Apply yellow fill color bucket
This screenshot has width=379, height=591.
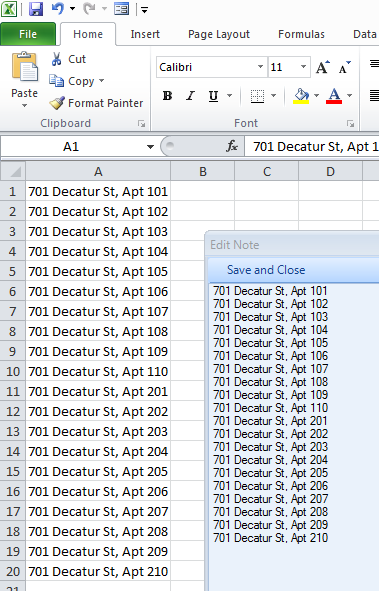click(301, 96)
